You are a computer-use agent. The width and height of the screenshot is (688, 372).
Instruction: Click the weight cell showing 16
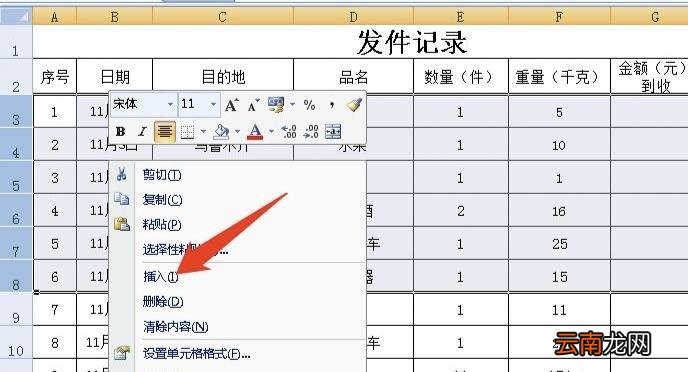pos(559,211)
